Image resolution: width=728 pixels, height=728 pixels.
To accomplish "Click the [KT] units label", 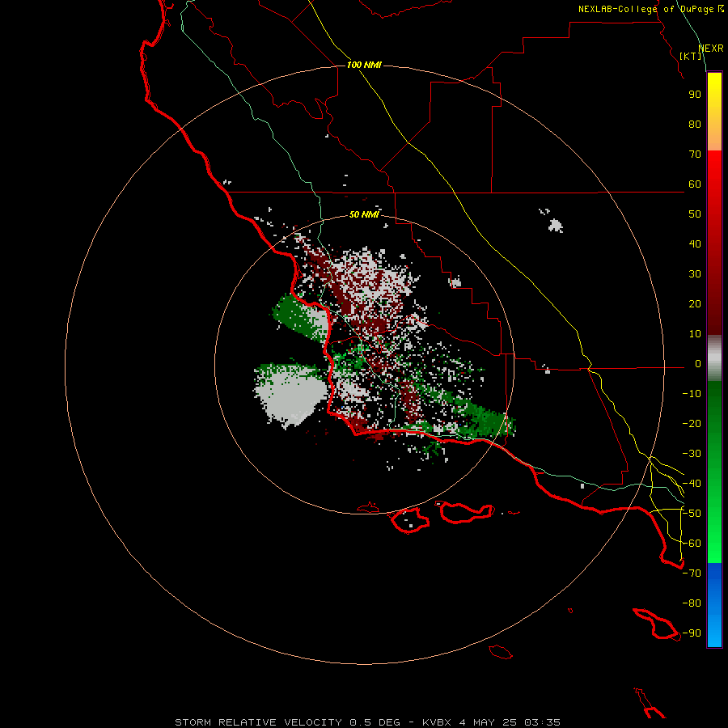I will 691,56.
